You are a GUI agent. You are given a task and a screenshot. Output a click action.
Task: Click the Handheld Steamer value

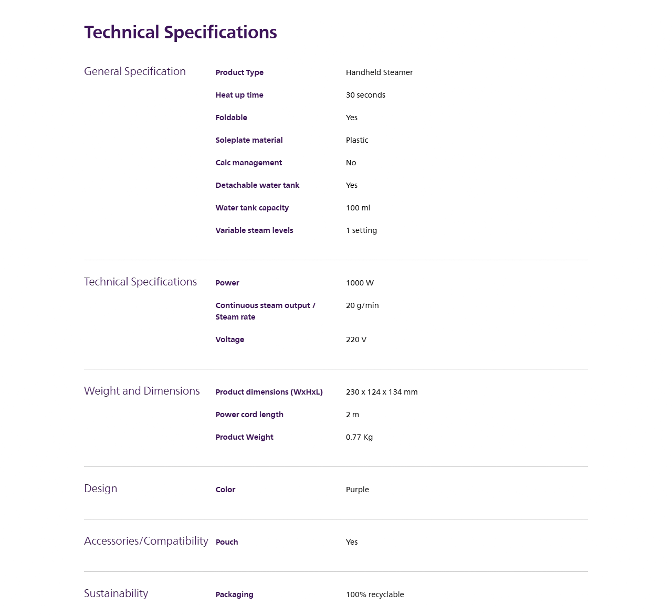tap(379, 72)
